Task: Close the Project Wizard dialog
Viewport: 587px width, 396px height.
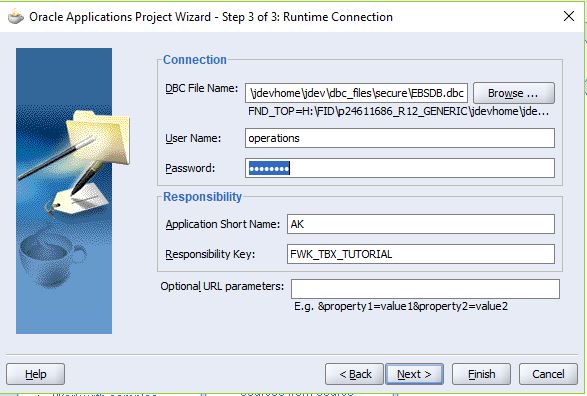Action: click(x=569, y=16)
